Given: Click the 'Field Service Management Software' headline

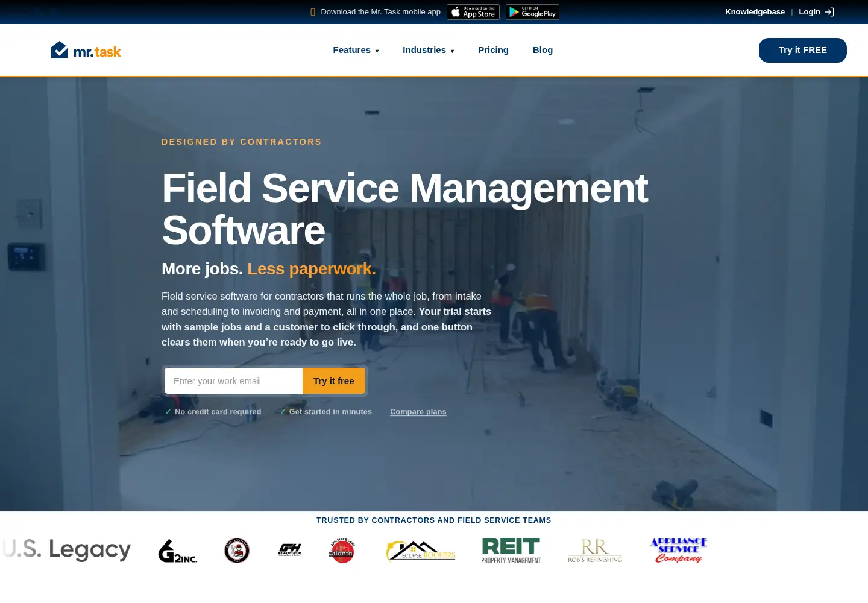Looking at the screenshot, I should coord(404,209).
